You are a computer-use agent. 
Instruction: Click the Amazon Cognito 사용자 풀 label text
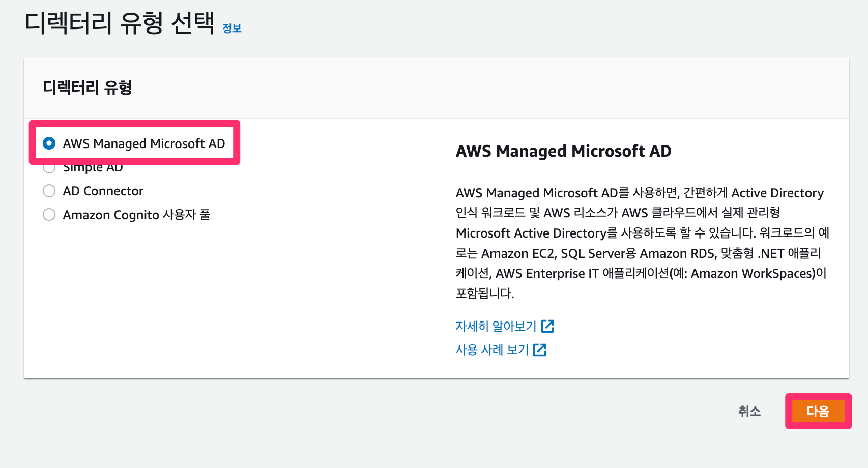[x=136, y=215]
